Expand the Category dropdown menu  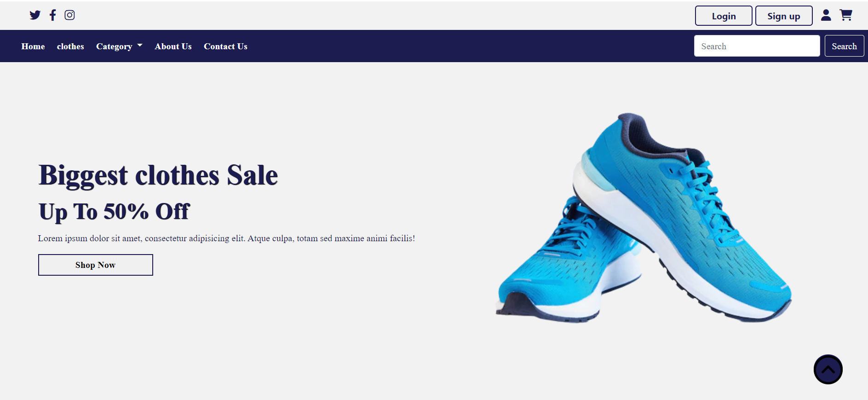[x=119, y=46]
